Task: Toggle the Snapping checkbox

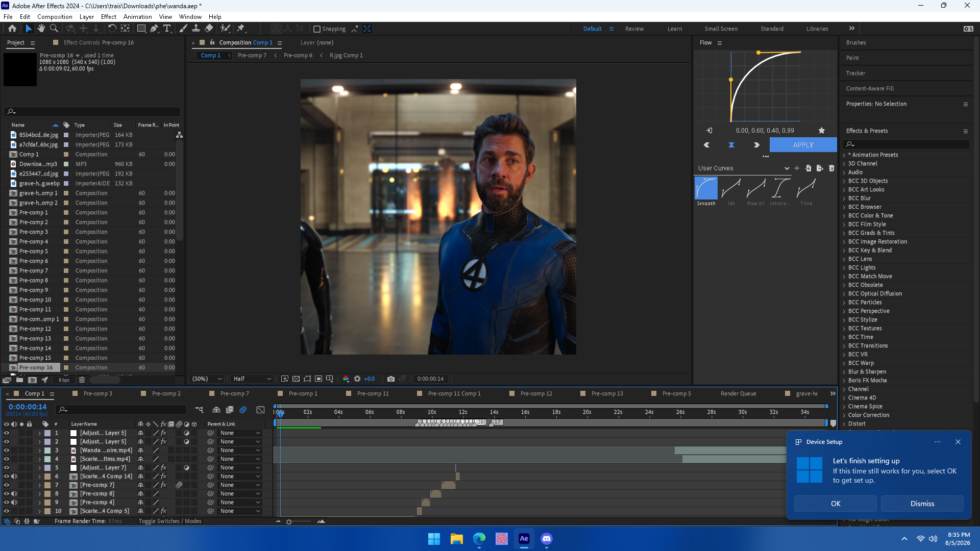Action: (x=317, y=29)
